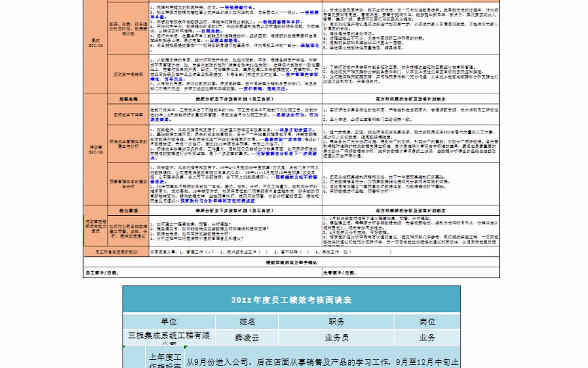Select the blue text 预算执行与分析早准备方法的再改进
Screen dimensions: 588x368
point(218,201)
